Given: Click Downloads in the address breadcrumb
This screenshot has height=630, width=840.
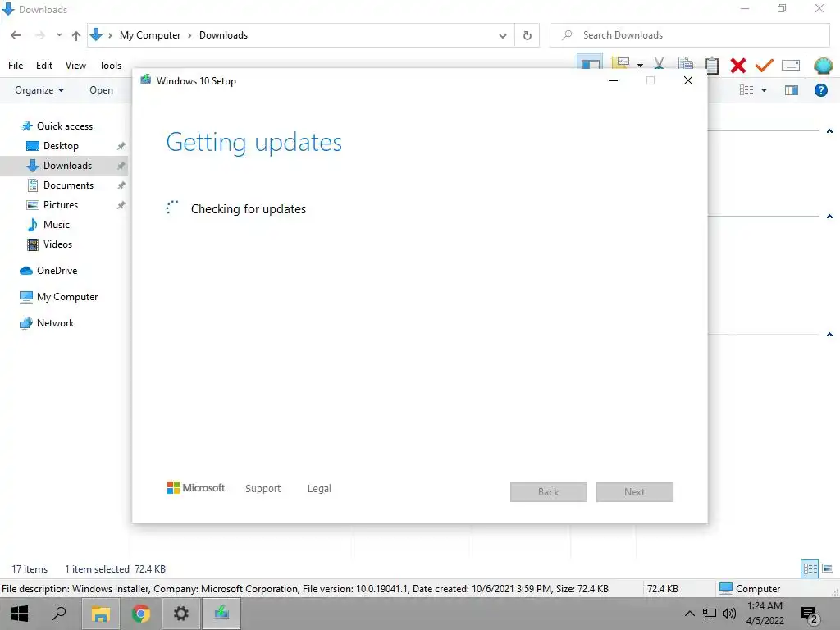Looking at the screenshot, I should [223, 35].
